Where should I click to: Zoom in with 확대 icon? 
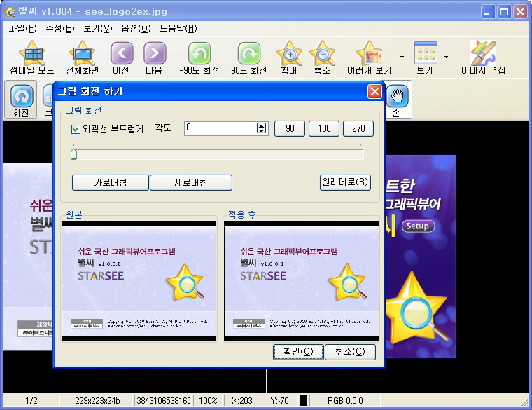289,57
